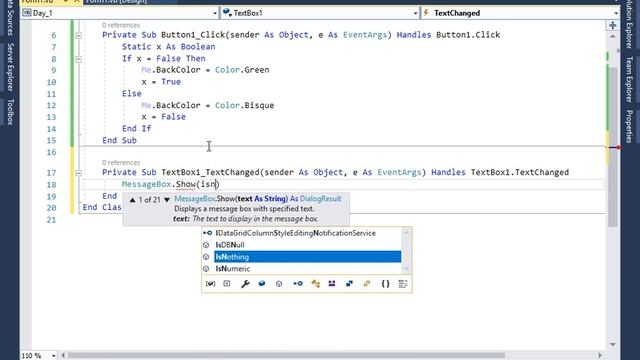Open the Solution Explorer side tab
The image size is (640, 360).
pos(629,24)
